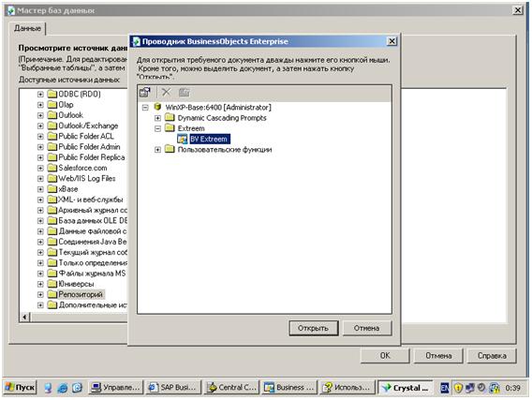The width and height of the screenshot is (532, 400).
Task: Switch to Crystal taskbar window
Action: click(x=406, y=388)
